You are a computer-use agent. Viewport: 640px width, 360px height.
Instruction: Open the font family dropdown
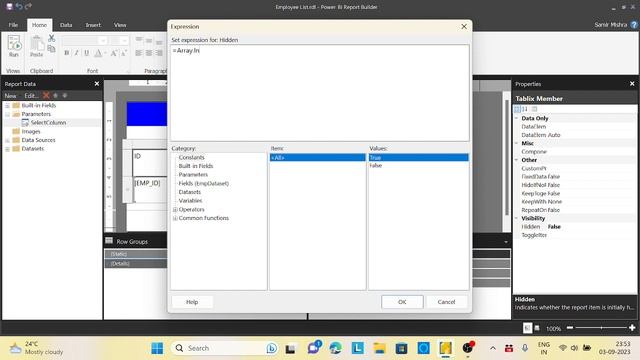(103, 40)
